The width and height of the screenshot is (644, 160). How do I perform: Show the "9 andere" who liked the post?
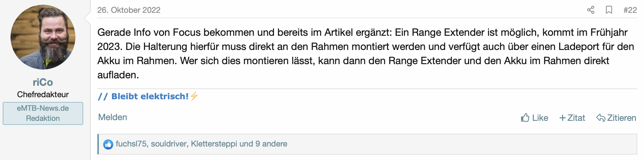pyautogui.click(x=271, y=144)
